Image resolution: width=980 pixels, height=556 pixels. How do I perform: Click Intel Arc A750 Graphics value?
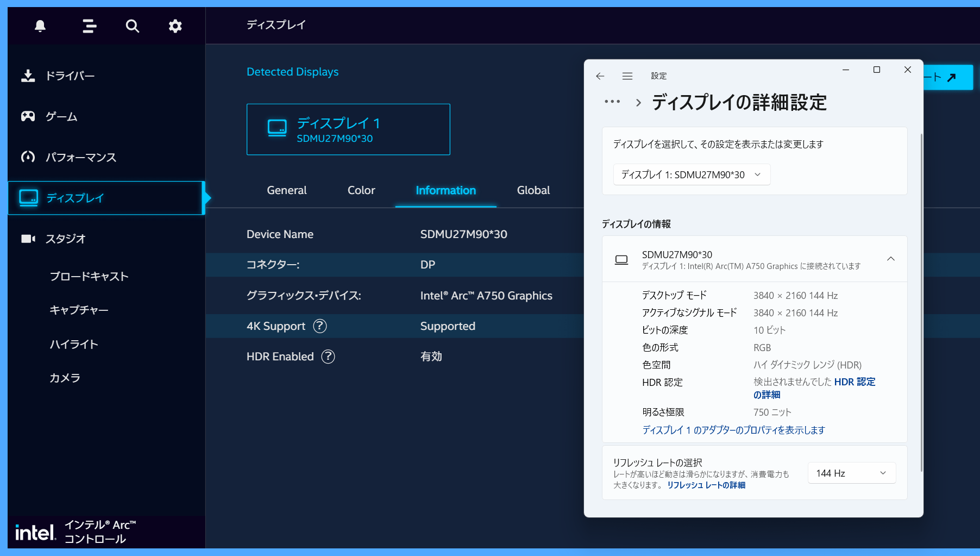click(486, 296)
